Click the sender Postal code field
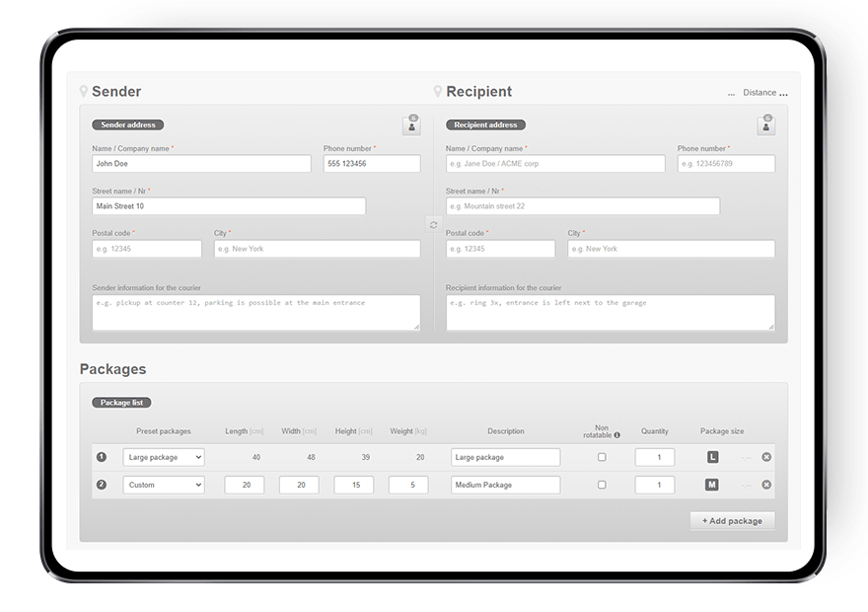The width and height of the screenshot is (868, 612). [147, 249]
